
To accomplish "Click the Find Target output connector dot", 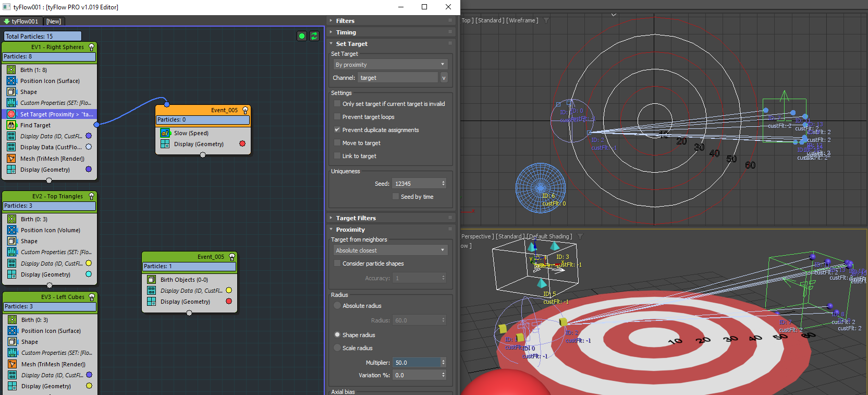I will click(96, 125).
